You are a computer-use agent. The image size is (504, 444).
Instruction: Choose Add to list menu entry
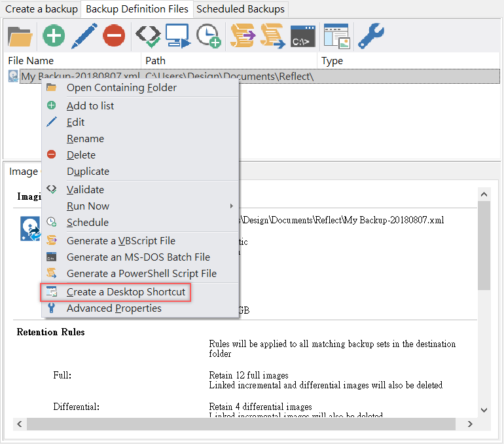[x=140, y=106]
